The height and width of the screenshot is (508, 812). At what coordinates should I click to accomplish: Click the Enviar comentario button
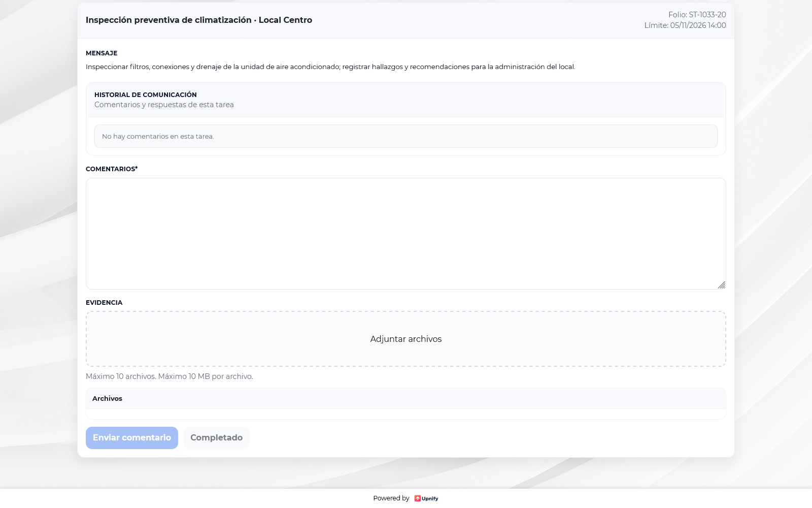point(132,438)
